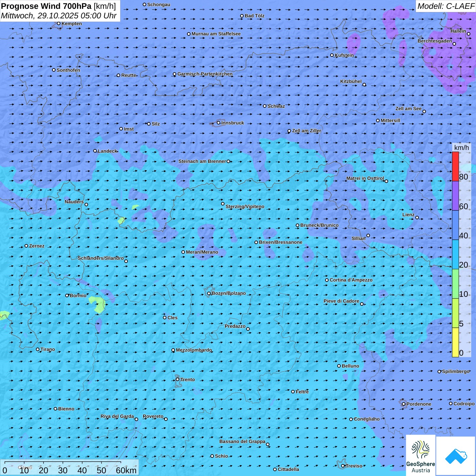Click the 'Steinach am Brenner' label
The height and width of the screenshot is (476, 476).
coord(202,161)
